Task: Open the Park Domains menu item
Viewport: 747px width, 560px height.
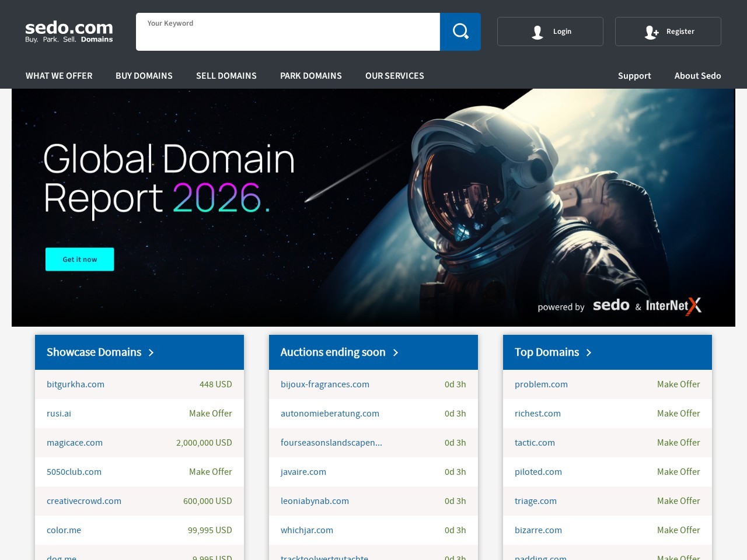Action: (x=311, y=76)
